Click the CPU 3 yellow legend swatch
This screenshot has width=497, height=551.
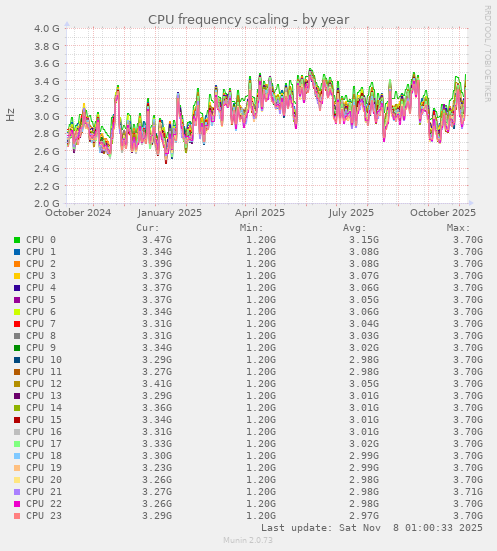(x=17, y=276)
